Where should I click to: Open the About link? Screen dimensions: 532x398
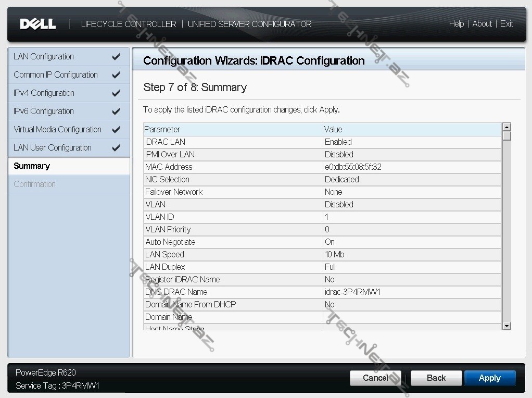[x=482, y=24]
